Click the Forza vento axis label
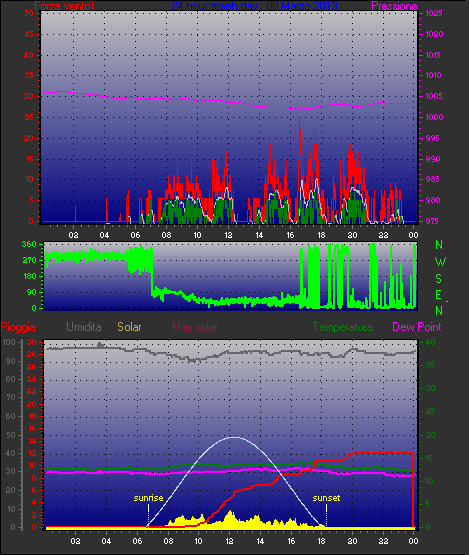The width and height of the screenshot is (469, 555). tap(64, 6)
